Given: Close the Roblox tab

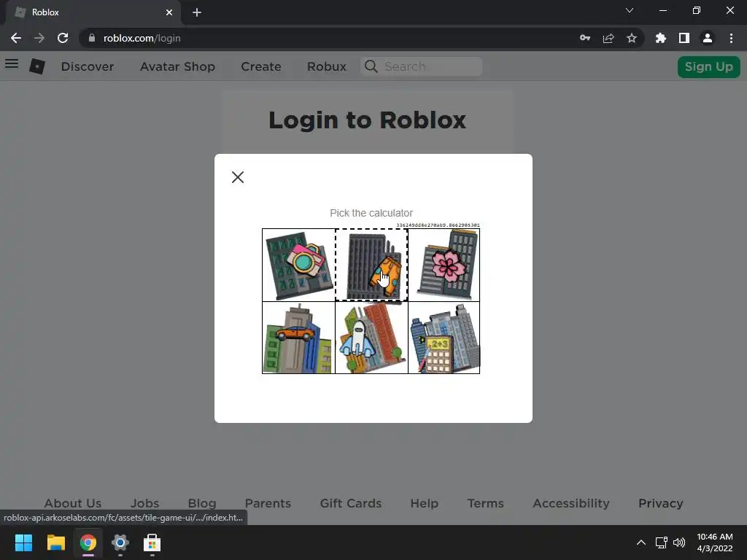Looking at the screenshot, I should click(169, 12).
